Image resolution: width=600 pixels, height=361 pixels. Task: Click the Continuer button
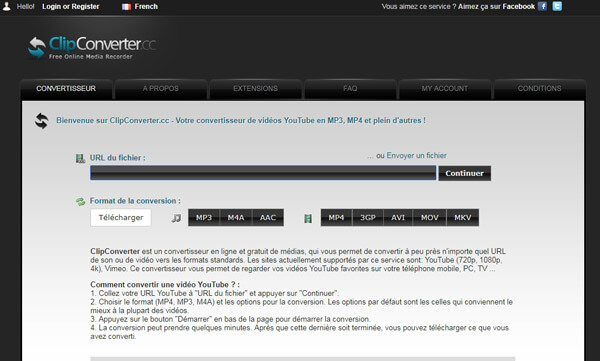click(x=465, y=173)
